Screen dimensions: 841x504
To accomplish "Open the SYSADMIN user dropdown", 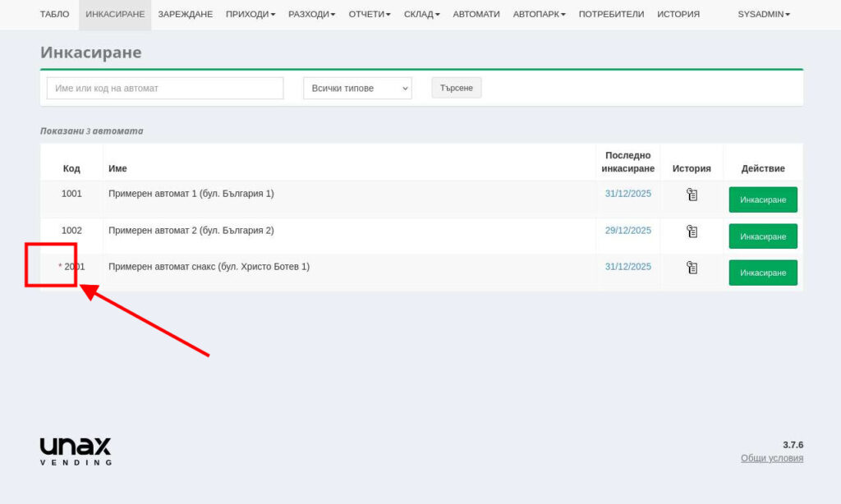I will [764, 15].
